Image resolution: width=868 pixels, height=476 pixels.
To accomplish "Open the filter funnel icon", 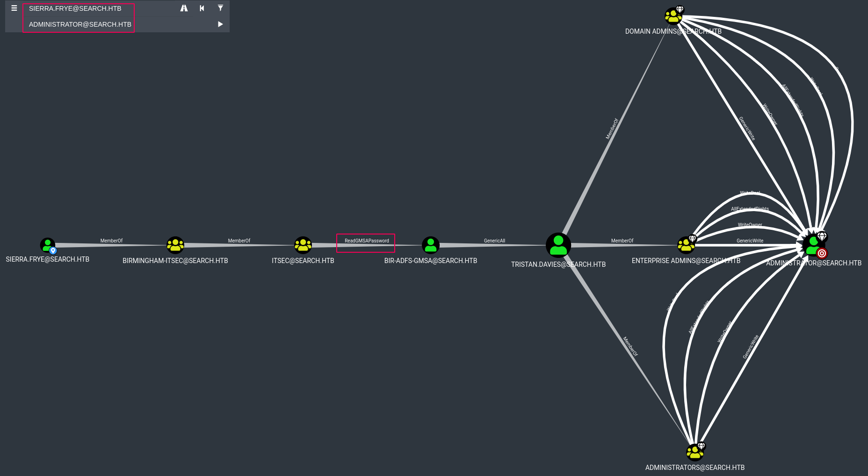I will coord(220,8).
